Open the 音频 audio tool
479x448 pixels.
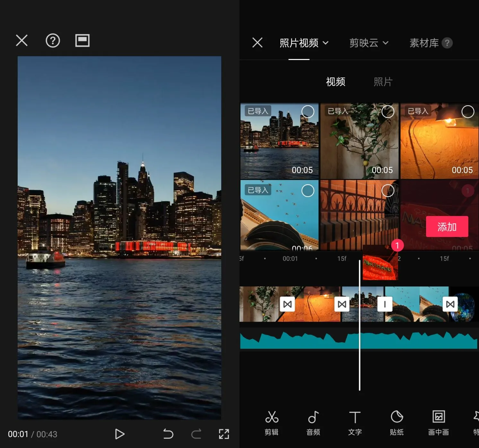coord(313,423)
